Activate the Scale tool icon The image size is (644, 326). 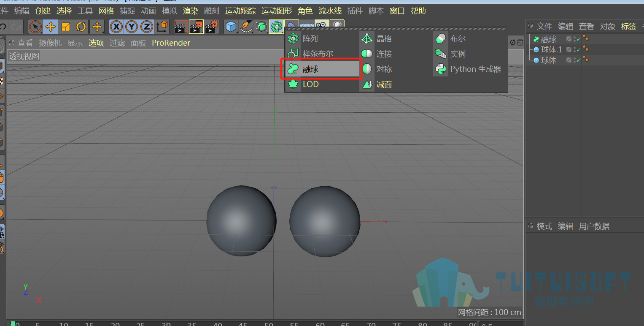click(x=66, y=27)
